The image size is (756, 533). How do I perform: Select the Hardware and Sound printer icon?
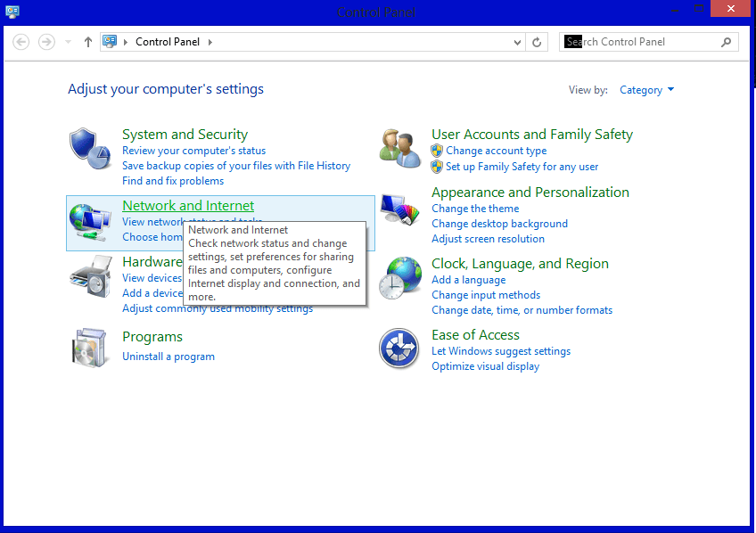[90, 276]
